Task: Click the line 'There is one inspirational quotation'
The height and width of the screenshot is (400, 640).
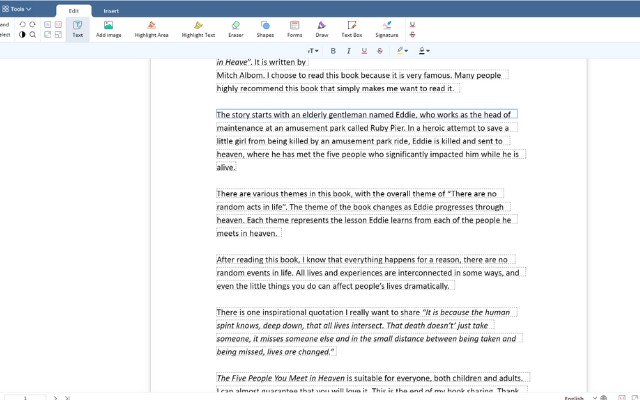Action: tap(367, 312)
